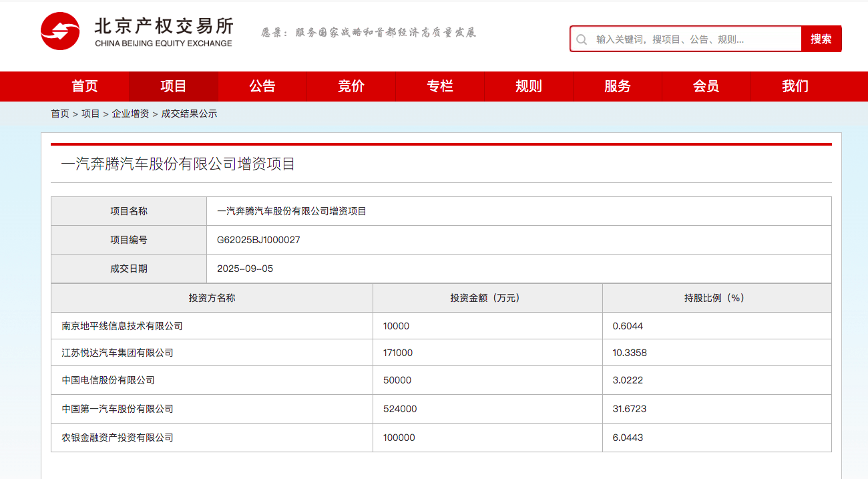Open the 专栏 navigation menu item
Screen dimensions: 868x479
coord(439,86)
